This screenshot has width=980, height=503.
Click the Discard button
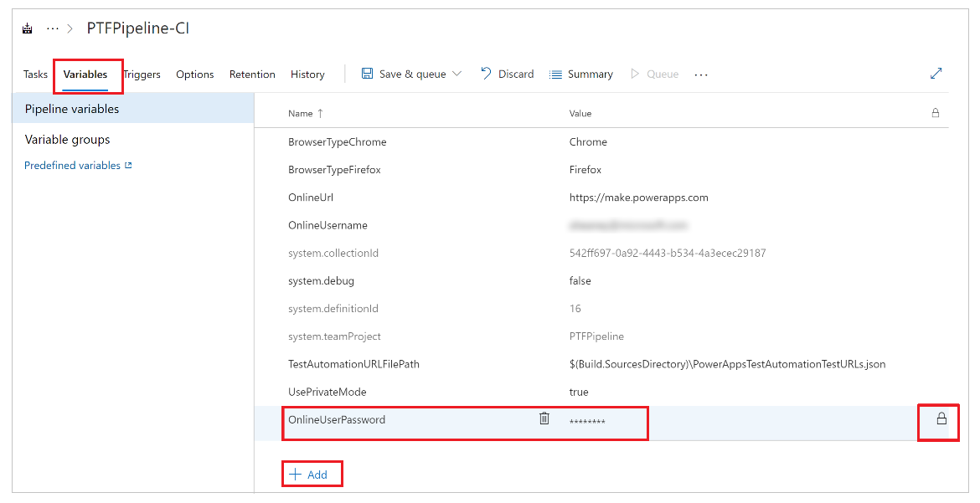click(x=507, y=74)
